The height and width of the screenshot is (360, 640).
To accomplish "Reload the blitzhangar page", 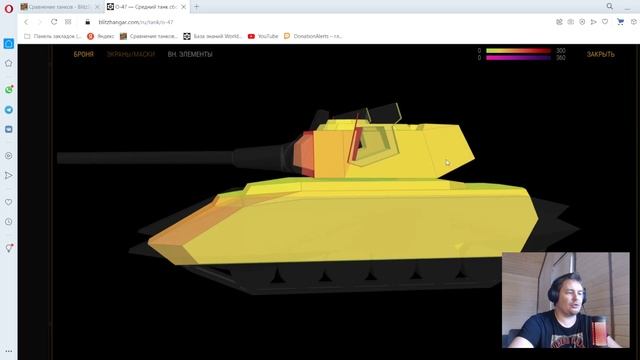I will tap(54, 22).
